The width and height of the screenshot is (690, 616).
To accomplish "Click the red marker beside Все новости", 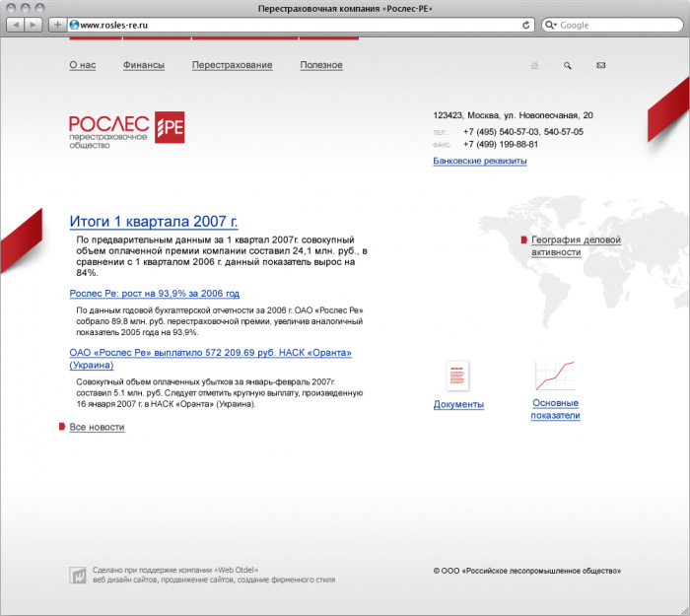I will point(62,427).
